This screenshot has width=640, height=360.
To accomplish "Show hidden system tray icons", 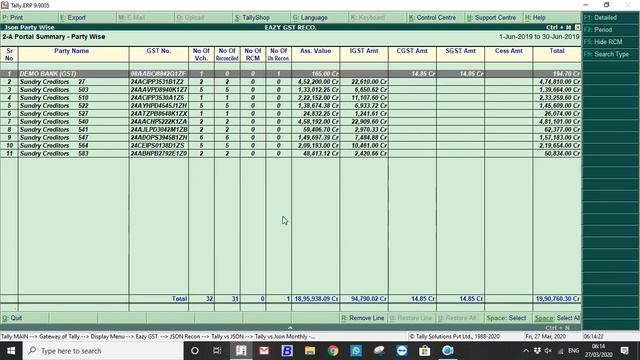I will click(526, 351).
